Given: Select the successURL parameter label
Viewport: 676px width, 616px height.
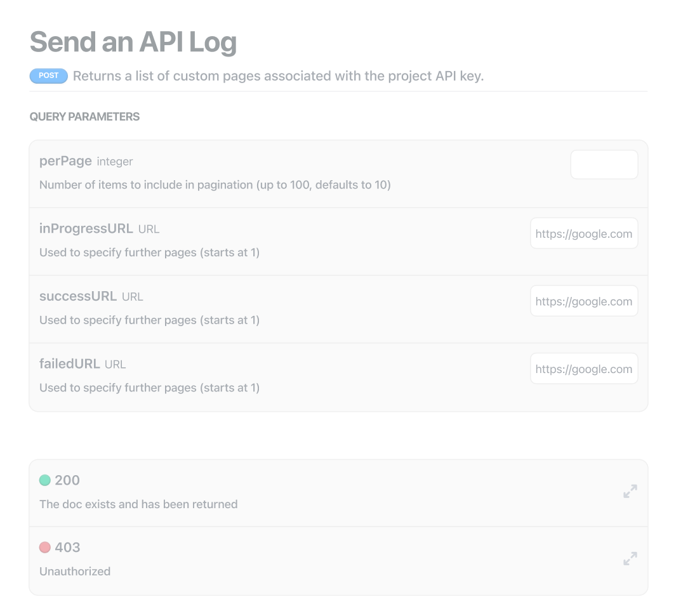Looking at the screenshot, I should click(77, 296).
